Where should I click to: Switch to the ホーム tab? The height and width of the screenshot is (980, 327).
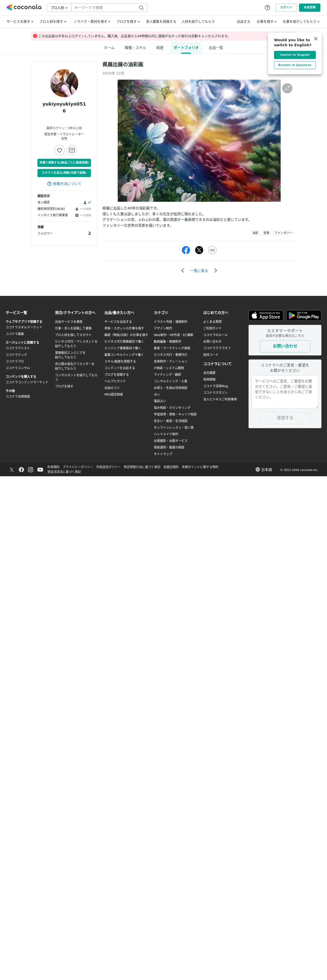point(109,48)
